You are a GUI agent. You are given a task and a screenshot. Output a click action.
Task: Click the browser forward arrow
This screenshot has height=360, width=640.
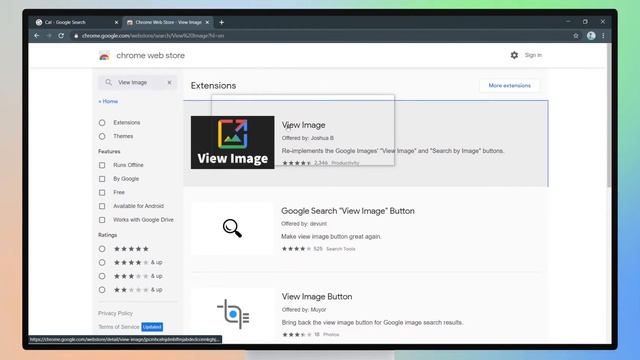(x=49, y=36)
